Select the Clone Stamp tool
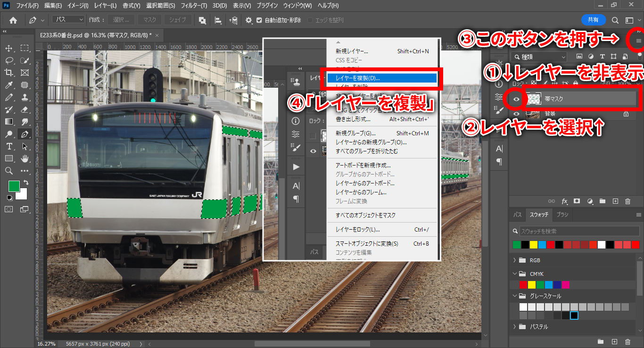Viewport: 644px width, 348px height. (x=25, y=97)
